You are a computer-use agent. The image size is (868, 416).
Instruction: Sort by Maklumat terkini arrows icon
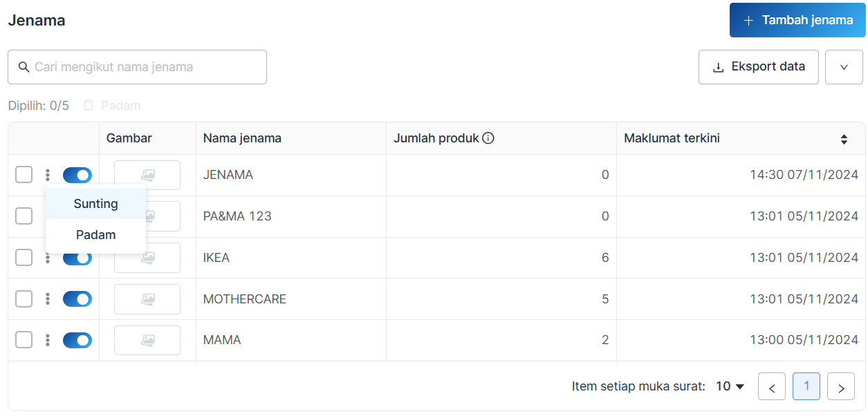[844, 139]
